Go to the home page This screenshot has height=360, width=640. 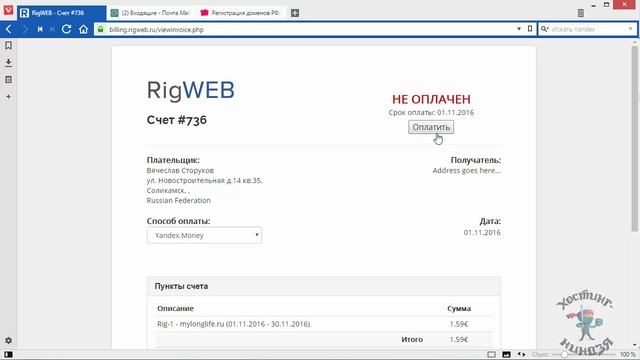click(x=83, y=29)
